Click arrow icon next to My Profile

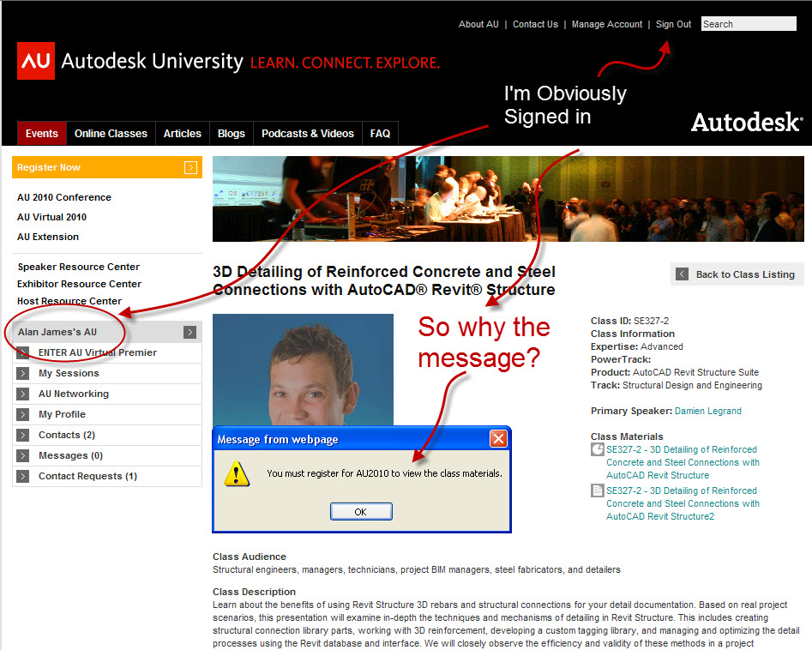click(23, 414)
